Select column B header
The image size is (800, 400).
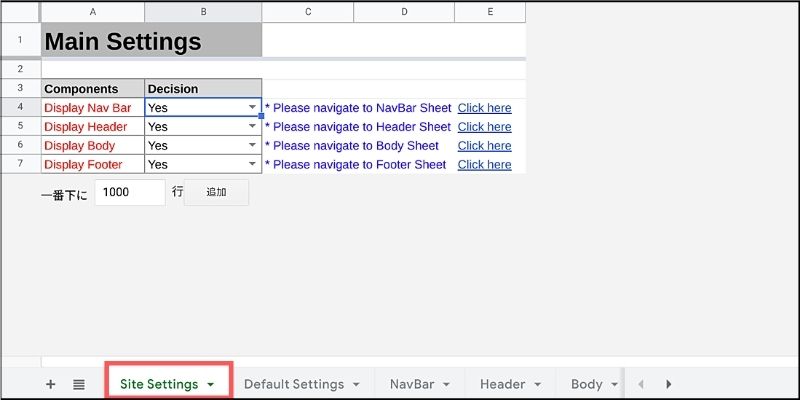203,12
